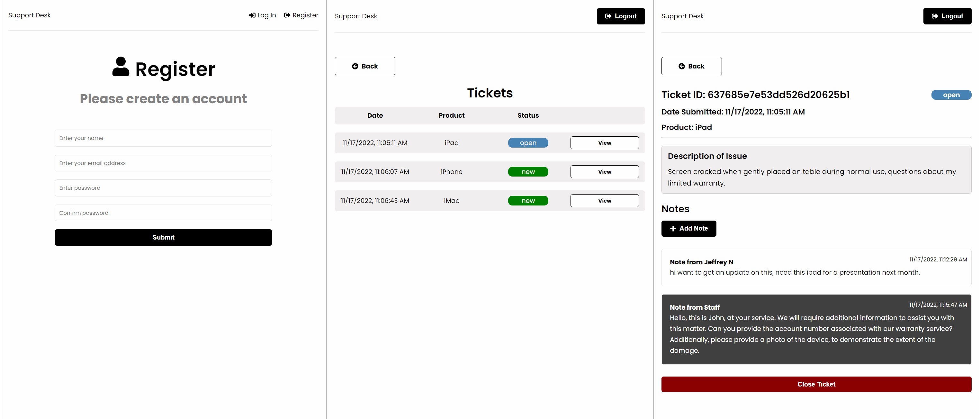The width and height of the screenshot is (980, 419).
Task: Click the user icon beside the Register heading
Action: coord(121,67)
